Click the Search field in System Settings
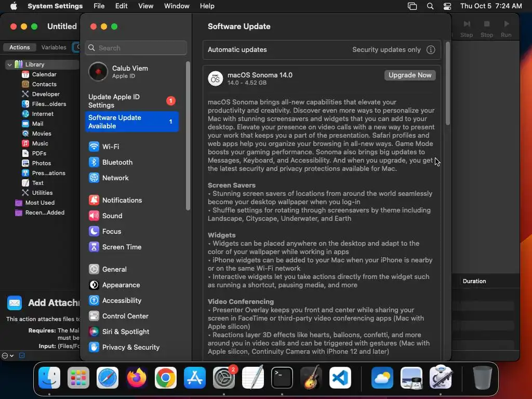Viewport: 532px width, 399px height. point(136,48)
